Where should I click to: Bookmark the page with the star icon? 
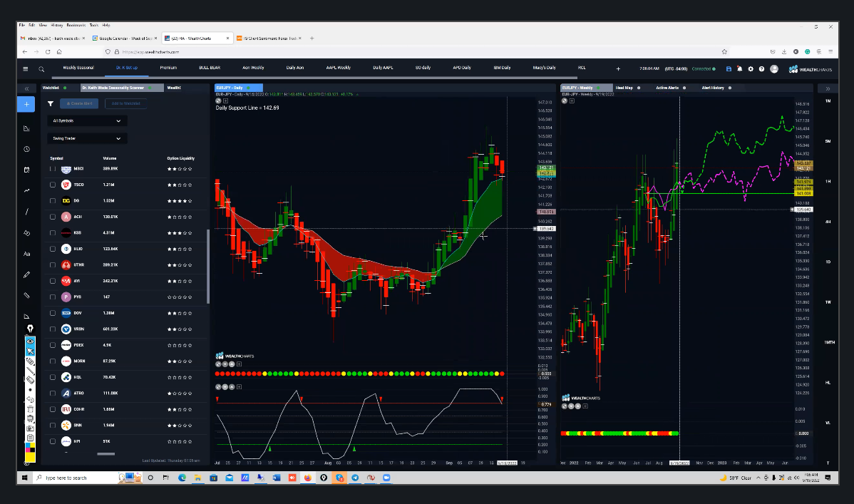tap(724, 52)
